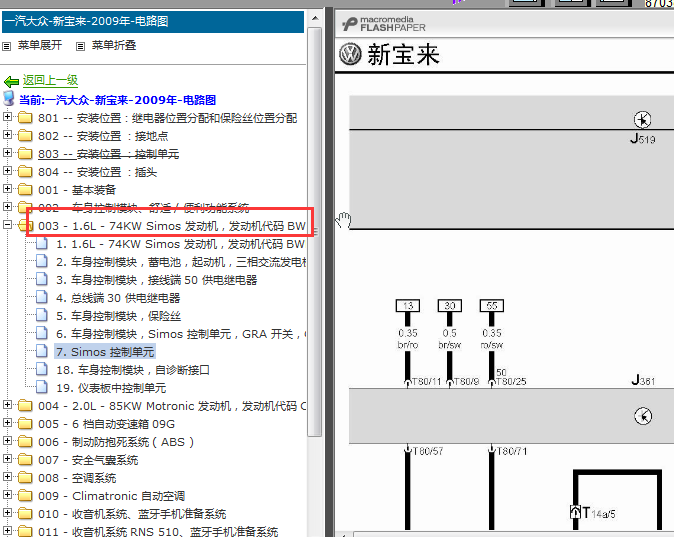Click the folder icon for 005 自动变速箱 09G
Screen dimensions: 674x537
25,423
